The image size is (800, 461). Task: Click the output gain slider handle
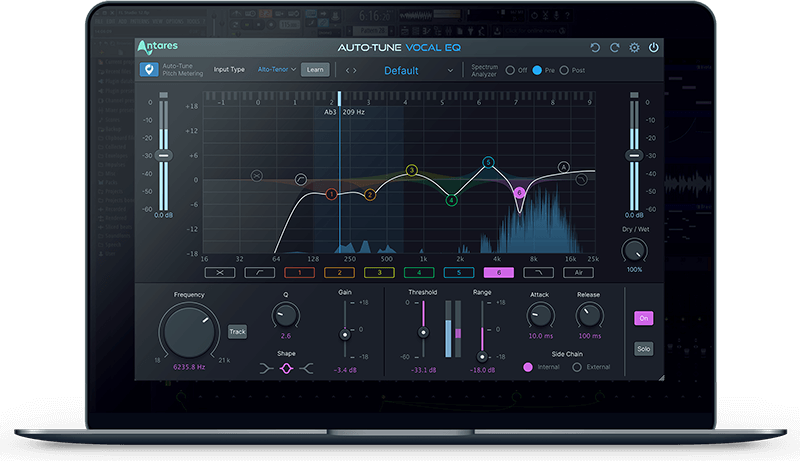tap(634, 156)
